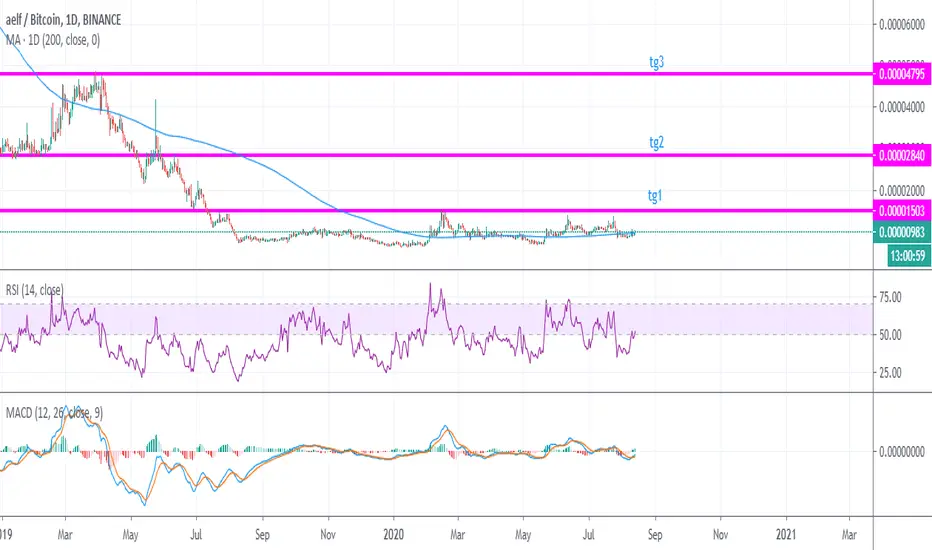Image resolution: width=932 pixels, height=550 pixels.
Task: Click the RSI 75.00 scale value
Action: (890, 297)
